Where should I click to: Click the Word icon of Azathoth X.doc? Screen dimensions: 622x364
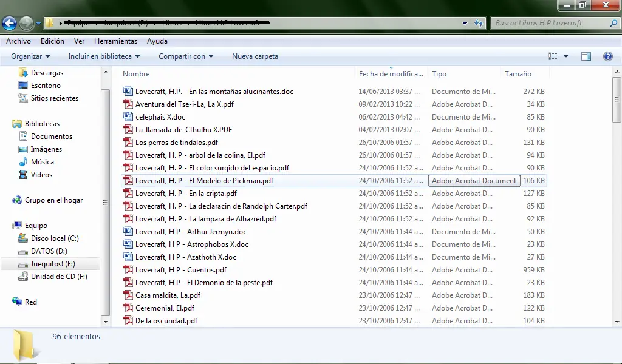click(128, 257)
